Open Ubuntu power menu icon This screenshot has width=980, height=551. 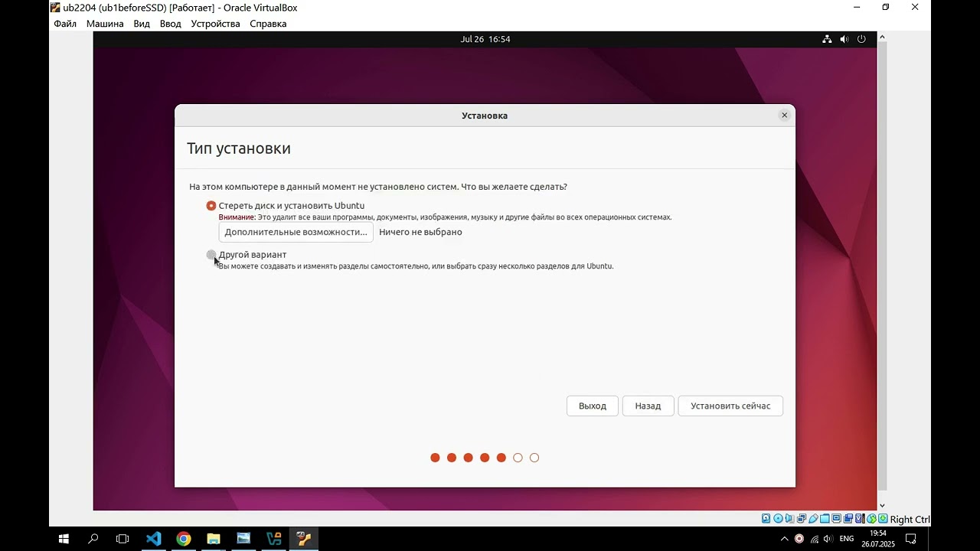pyautogui.click(x=861, y=39)
